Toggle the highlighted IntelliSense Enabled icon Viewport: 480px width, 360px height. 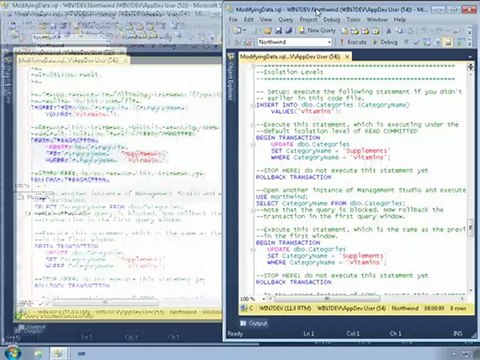(448, 42)
